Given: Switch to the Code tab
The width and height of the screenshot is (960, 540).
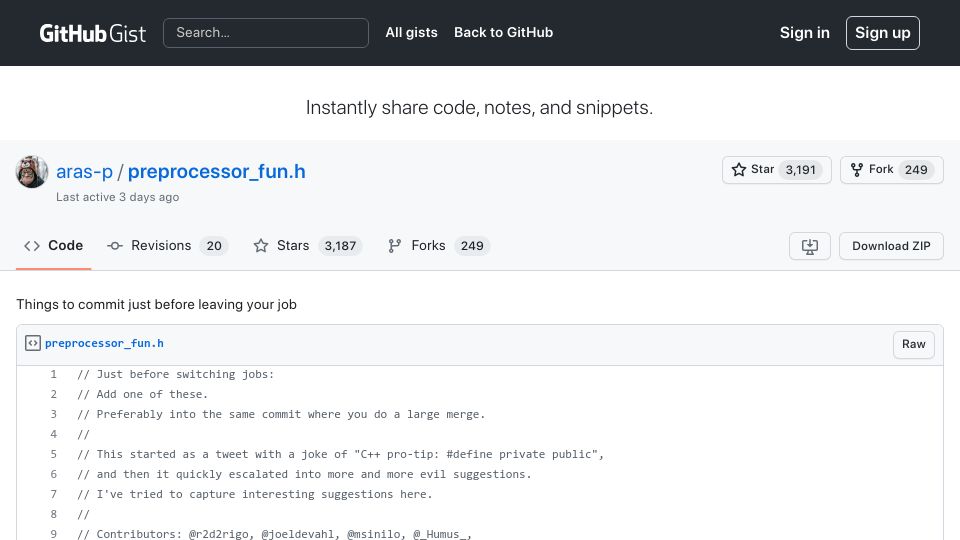Looking at the screenshot, I should point(53,246).
